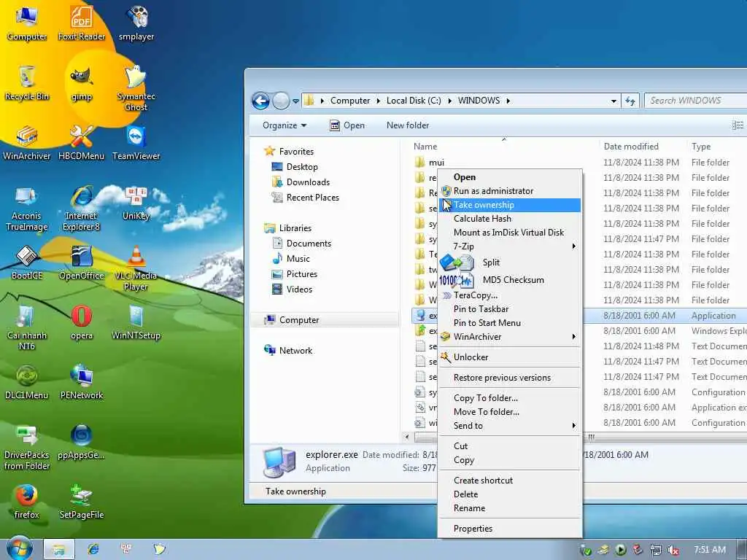Launch opera browser from desktop

(82, 322)
